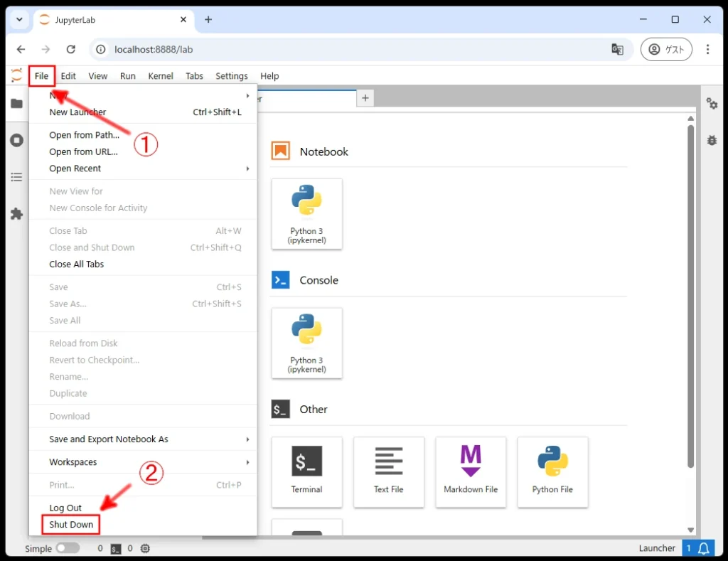Go back with the browser back arrow
This screenshot has width=728, height=561.
(x=21, y=49)
